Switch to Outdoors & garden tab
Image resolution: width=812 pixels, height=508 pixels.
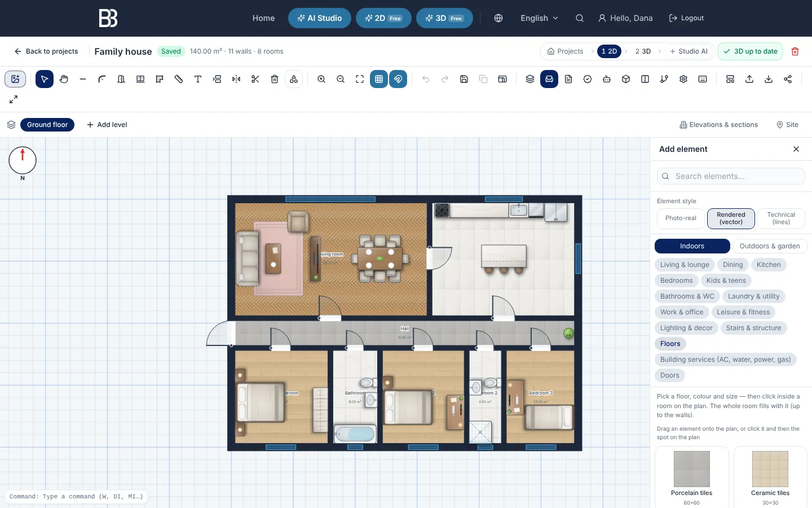[770, 246]
